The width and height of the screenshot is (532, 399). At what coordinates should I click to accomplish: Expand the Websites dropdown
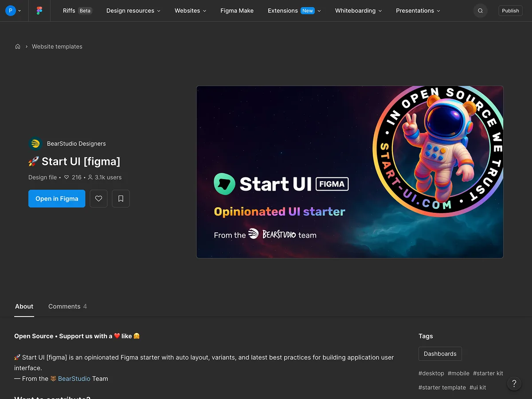pos(191,11)
